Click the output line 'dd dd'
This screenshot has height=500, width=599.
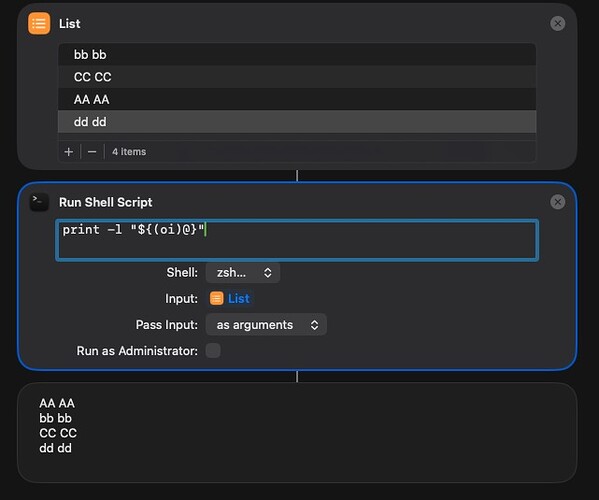(x=55, y=448)
